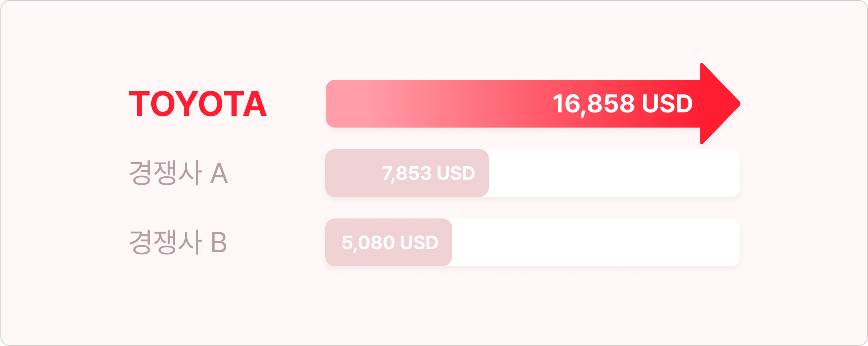Click the light pink start of TOYOTA bar

pyautogui.click(x=343, y=104)
